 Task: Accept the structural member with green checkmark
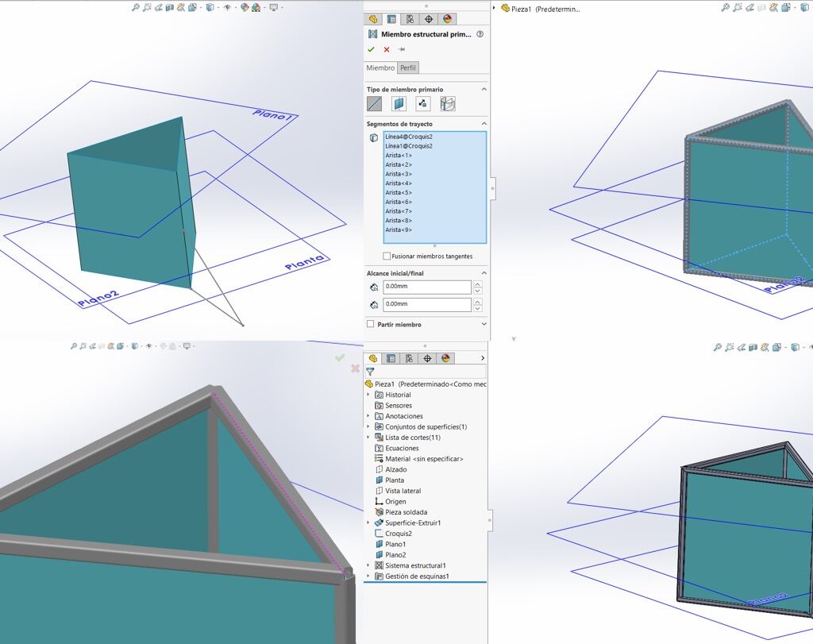tap(371, 49)
